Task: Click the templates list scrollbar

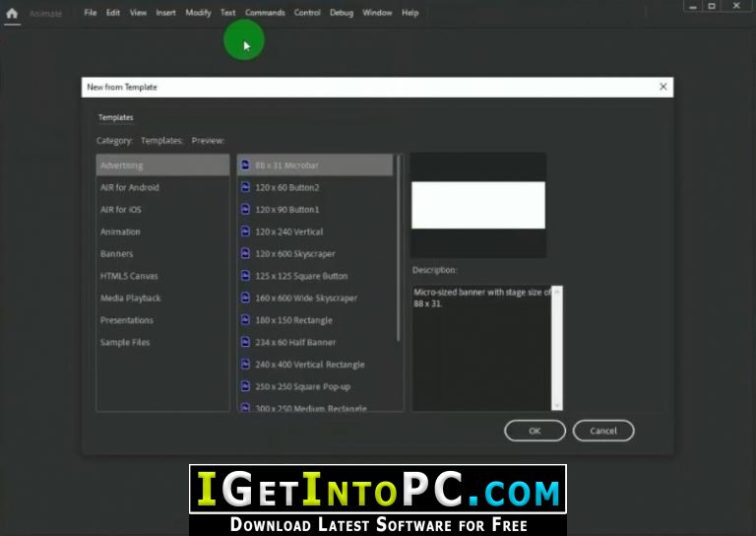Action: pyautogui.click(x=399, y=248)
